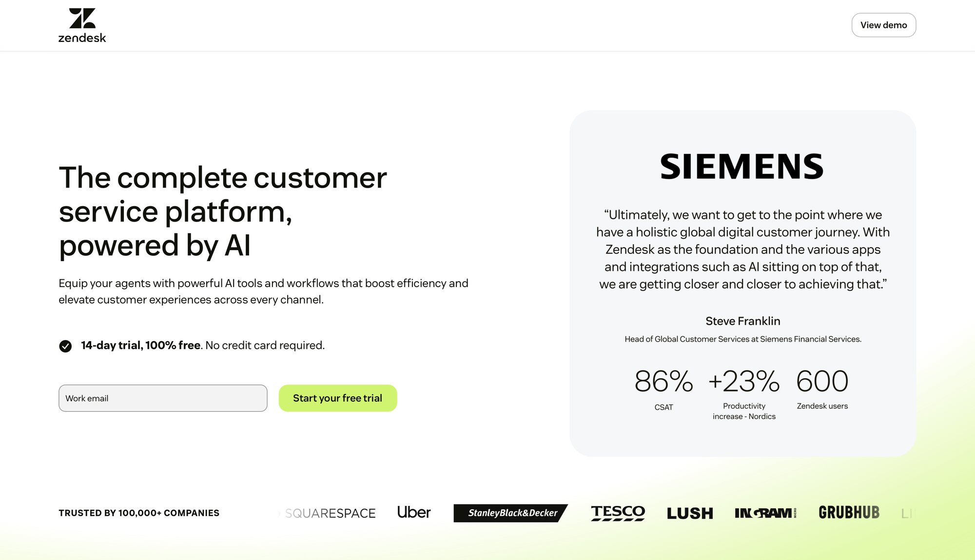This screenshot has height=560, width=975.
Task: Click inside the Work email field
Action: pos(162,398)
